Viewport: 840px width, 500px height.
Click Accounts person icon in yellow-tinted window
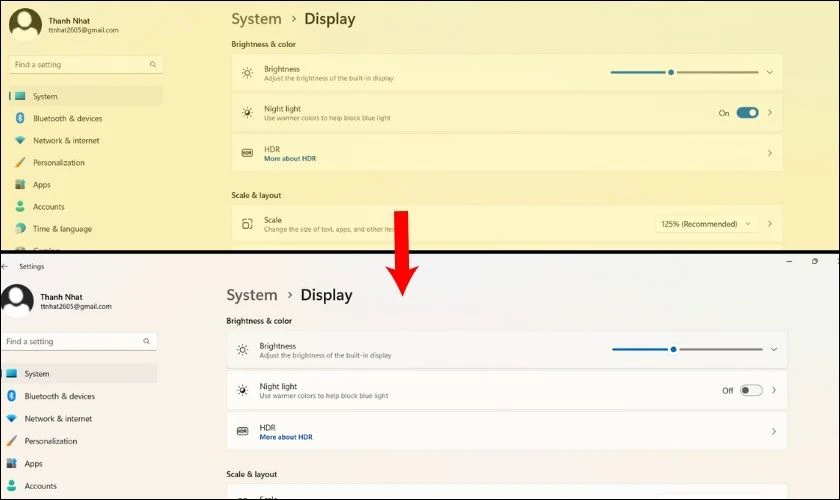point(20,206)
